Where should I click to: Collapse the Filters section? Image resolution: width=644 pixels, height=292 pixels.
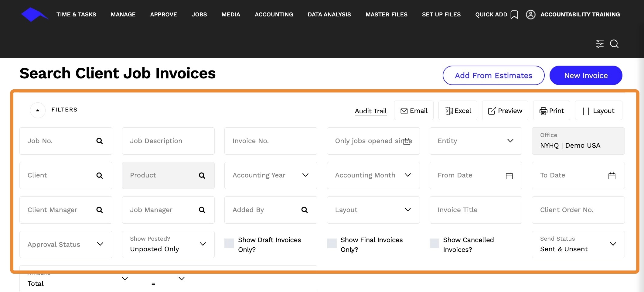[38, 110]
